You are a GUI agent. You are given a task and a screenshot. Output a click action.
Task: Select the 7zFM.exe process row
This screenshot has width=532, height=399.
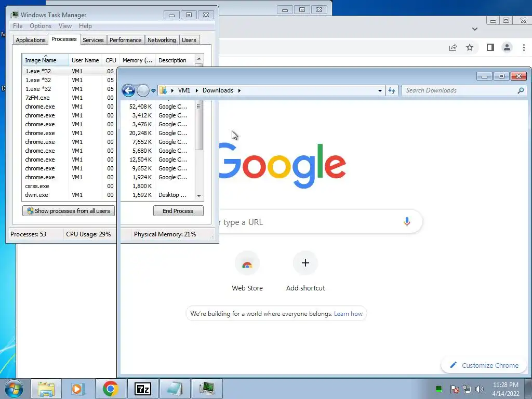pyautogui.click(x=70, y=98)
